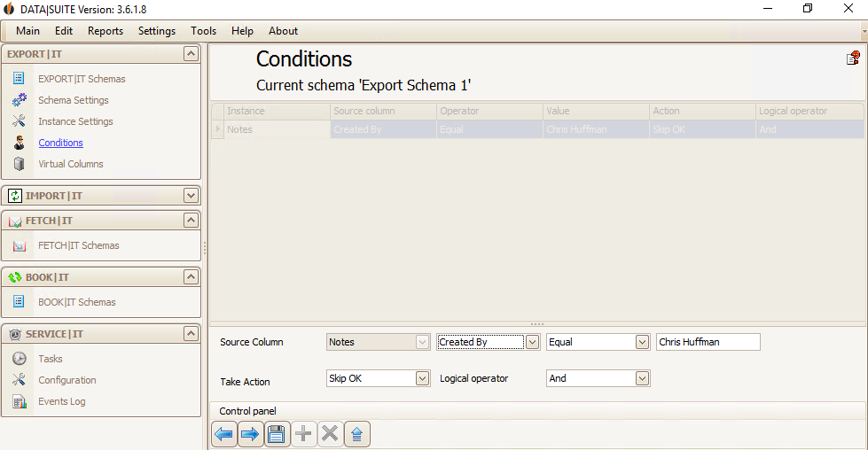The image size is (868, 450).
Task: Collapse the FETCH|IT panel
Action: point(191,221)
